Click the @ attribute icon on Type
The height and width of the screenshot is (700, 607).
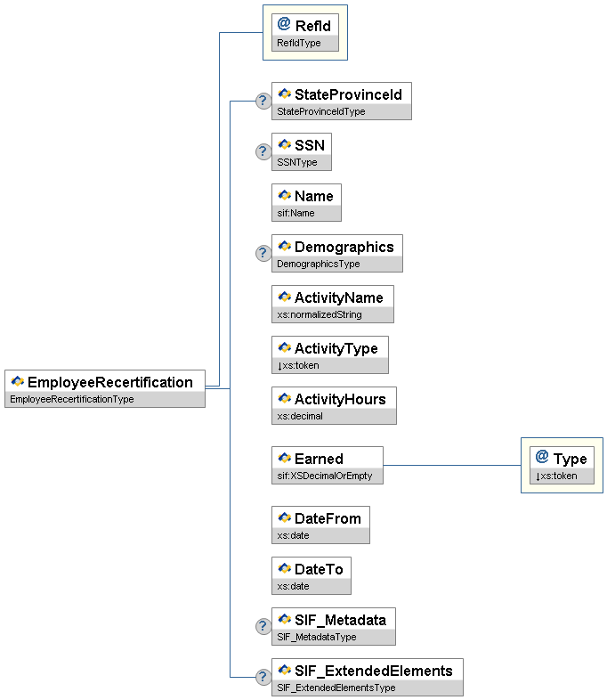pos(542,458)
